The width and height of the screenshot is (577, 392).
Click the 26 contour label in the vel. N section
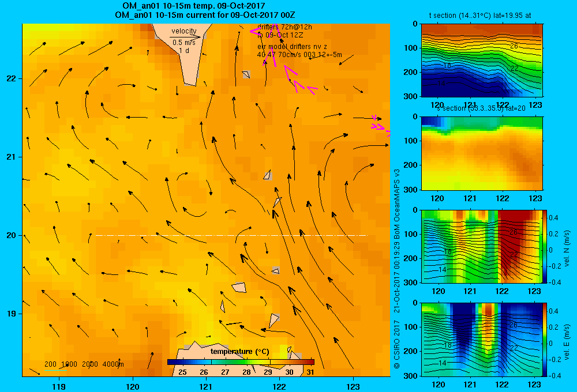514,232
